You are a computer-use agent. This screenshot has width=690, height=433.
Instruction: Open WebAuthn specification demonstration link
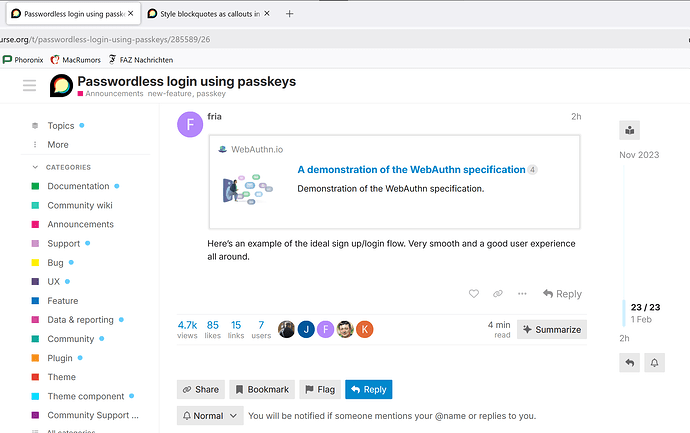(411, 170)
